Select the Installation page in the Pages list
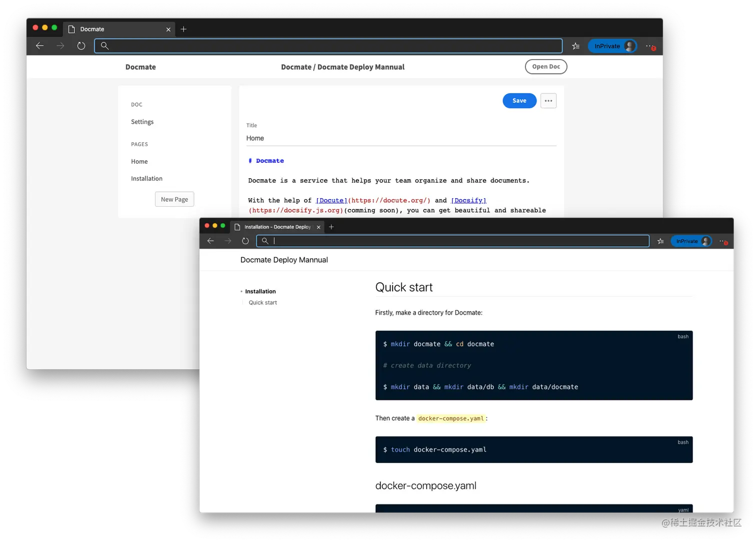 (x=146, y=178)
